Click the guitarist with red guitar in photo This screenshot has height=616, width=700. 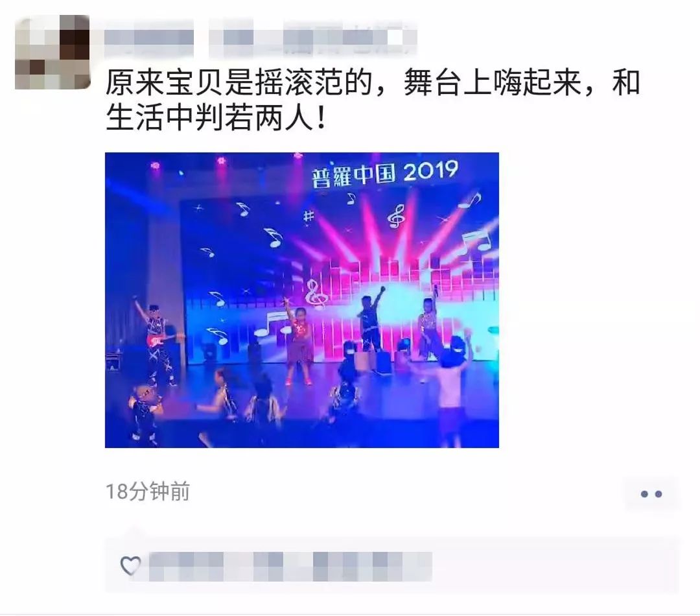(157, 342)
